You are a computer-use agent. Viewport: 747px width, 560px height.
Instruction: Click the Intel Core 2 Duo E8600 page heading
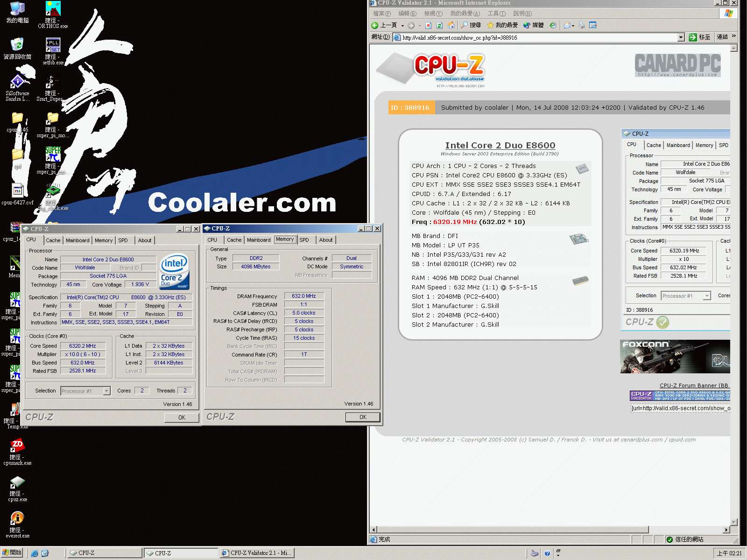[x=500, y=145]
